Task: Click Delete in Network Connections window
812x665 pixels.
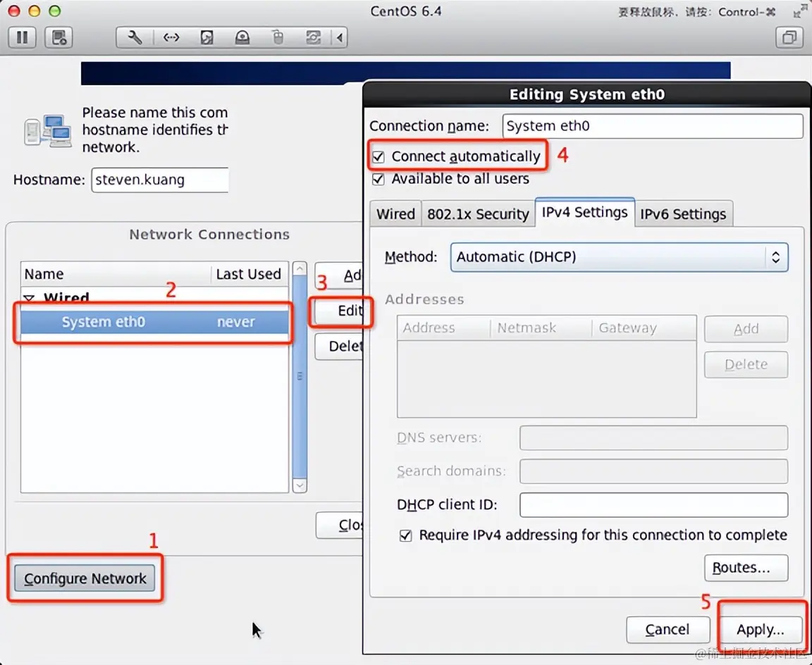Action: click(340, 346)
